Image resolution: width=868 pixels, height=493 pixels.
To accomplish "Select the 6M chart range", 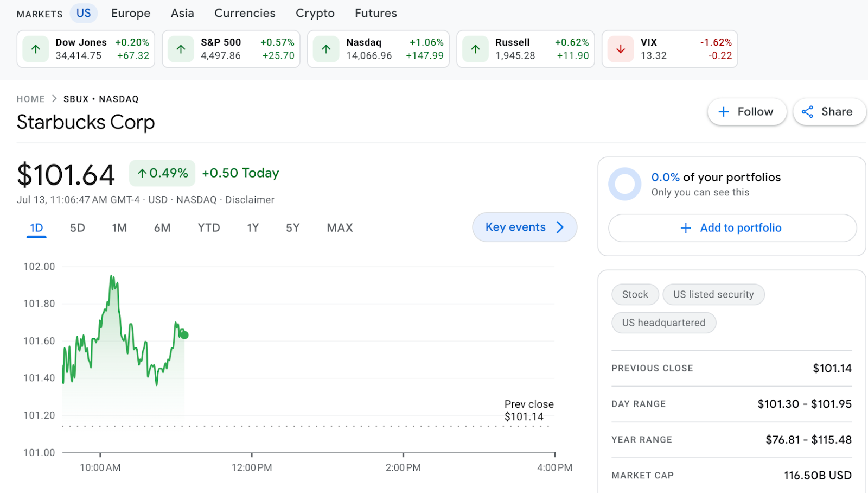I will coord(162,228).
